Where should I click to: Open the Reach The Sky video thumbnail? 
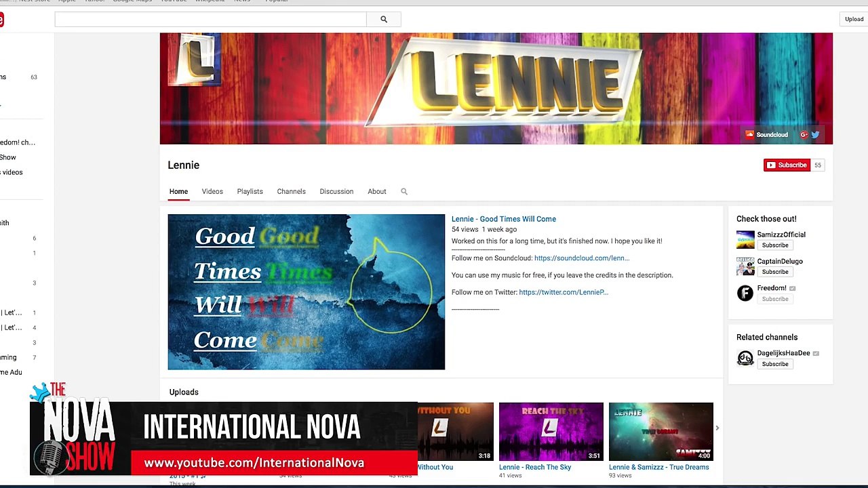pos(551,432)
